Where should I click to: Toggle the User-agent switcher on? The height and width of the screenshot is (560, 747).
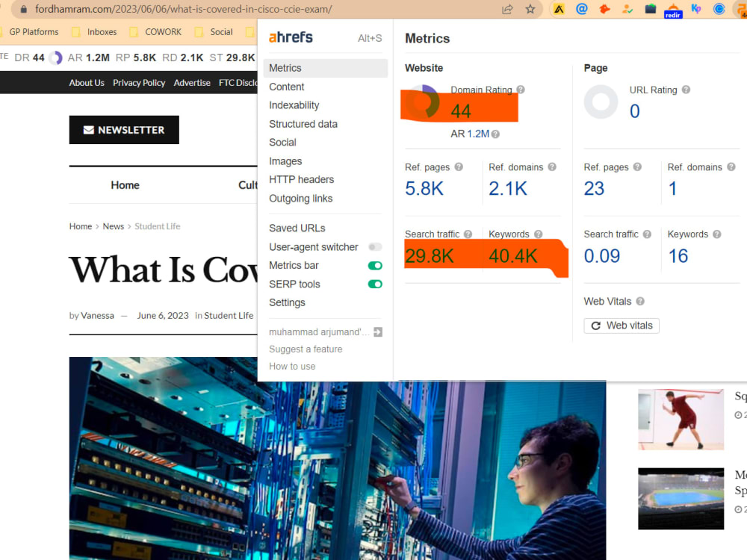(x=375, y=246)
